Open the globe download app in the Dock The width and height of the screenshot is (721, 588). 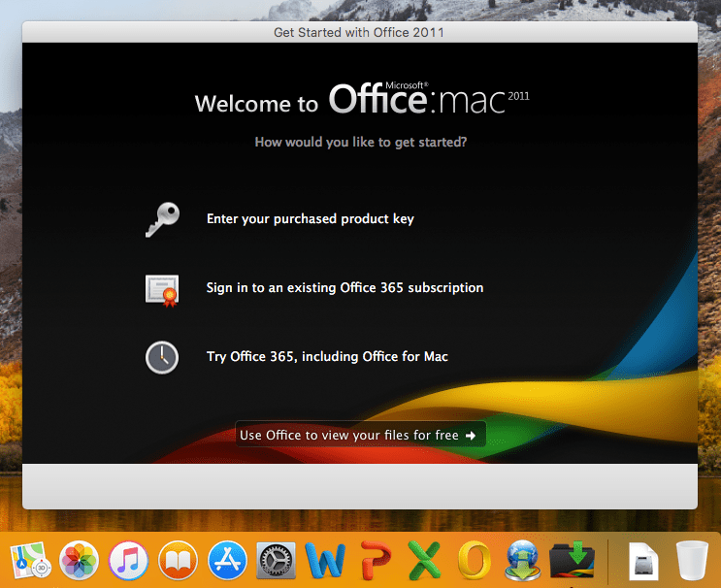tap(523, 561)
